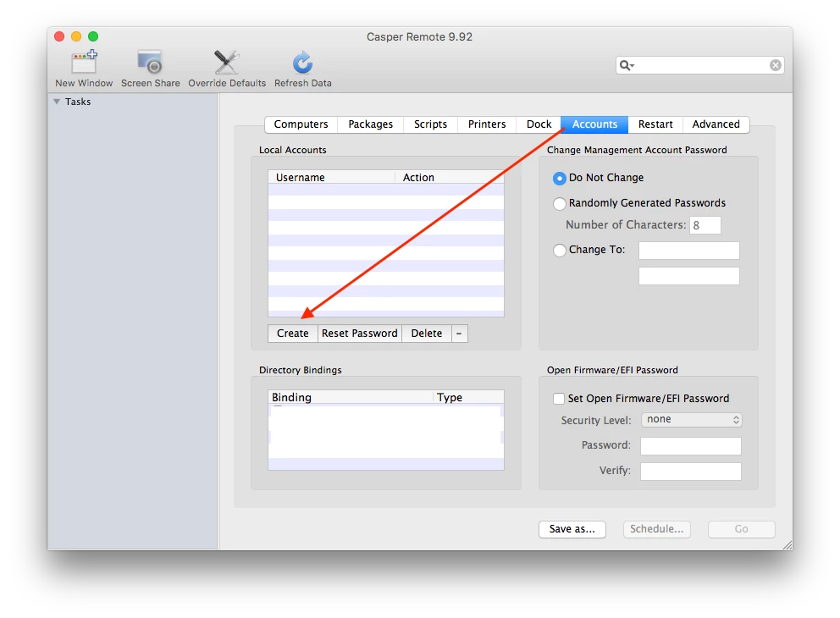The height and width of the screenshot is (618, 840).
Task: Select the Tasks sidebar item
Action: (78, 102)
